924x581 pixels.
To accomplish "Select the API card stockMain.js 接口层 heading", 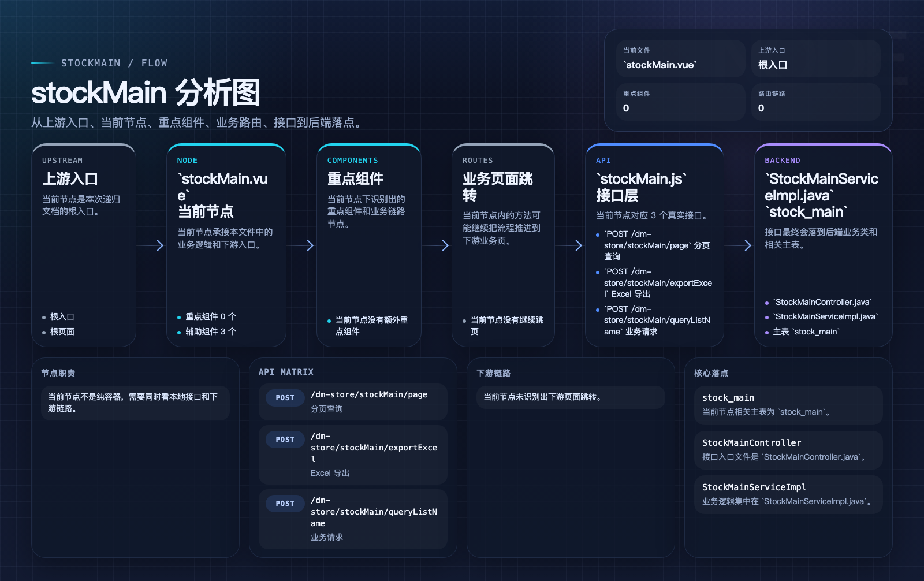I will click(x=642, y=187).
